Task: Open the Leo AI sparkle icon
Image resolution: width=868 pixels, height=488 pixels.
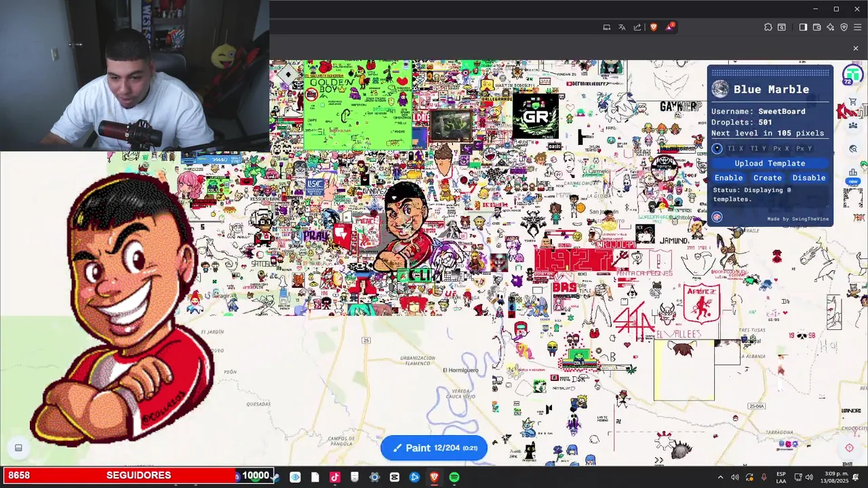Action: pyautogui.click(x=830, y=27)
